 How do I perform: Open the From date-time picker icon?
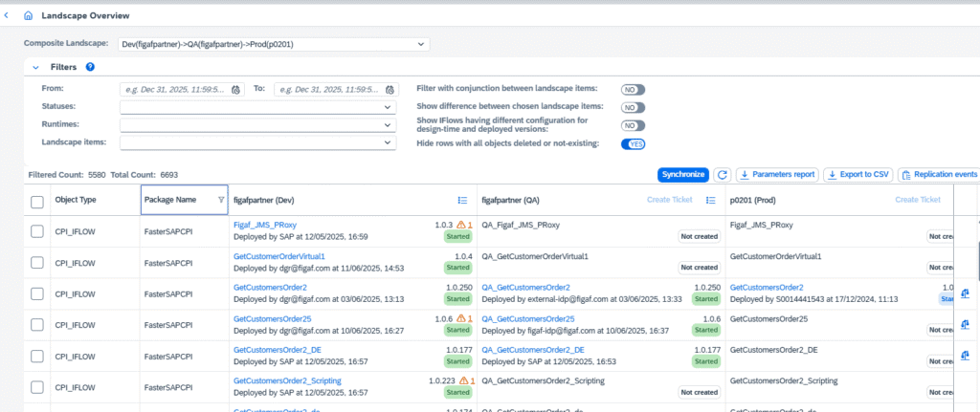click(235, 89)
